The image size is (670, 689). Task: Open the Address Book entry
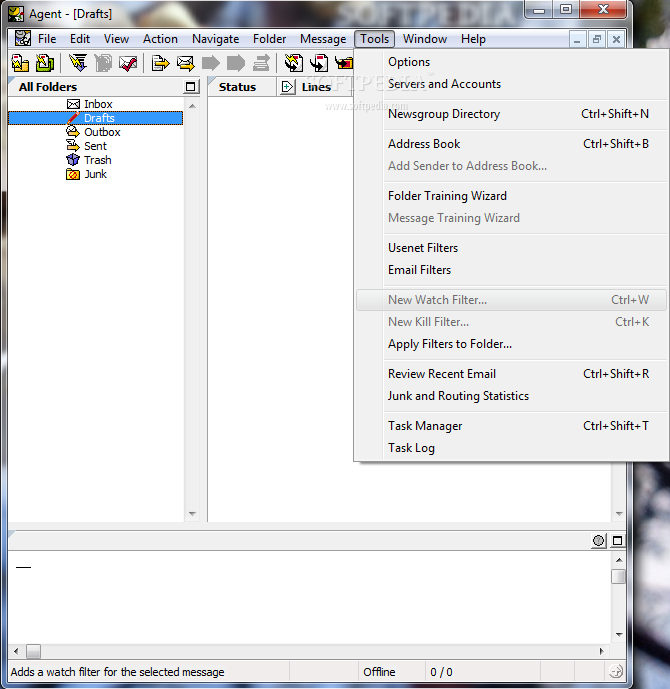coord(511,144)
